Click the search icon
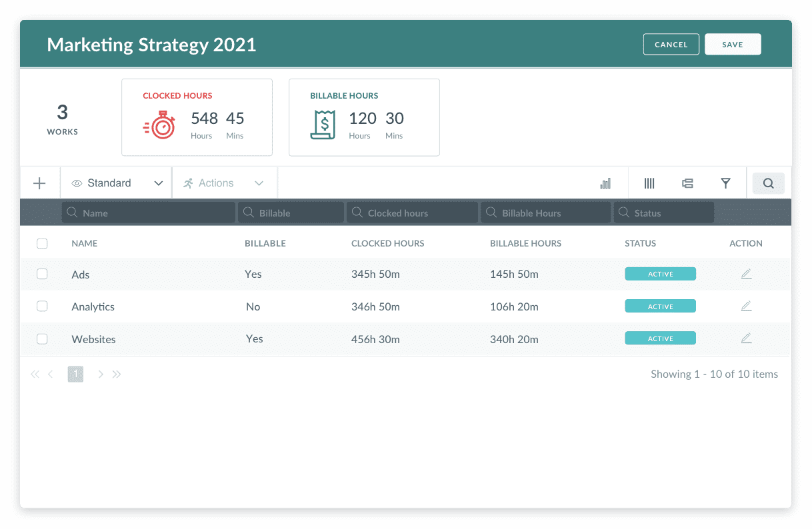 click(x=768, y=183)
